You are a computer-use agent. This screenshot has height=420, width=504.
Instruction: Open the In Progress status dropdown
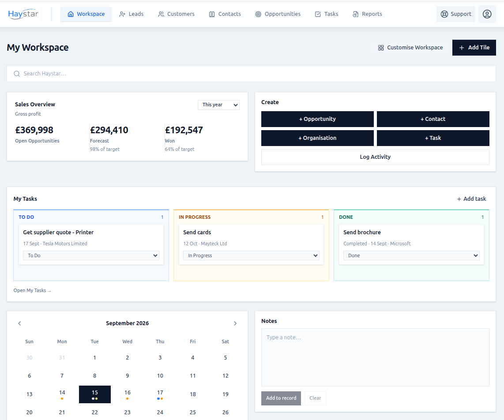(x=251, y=255)
